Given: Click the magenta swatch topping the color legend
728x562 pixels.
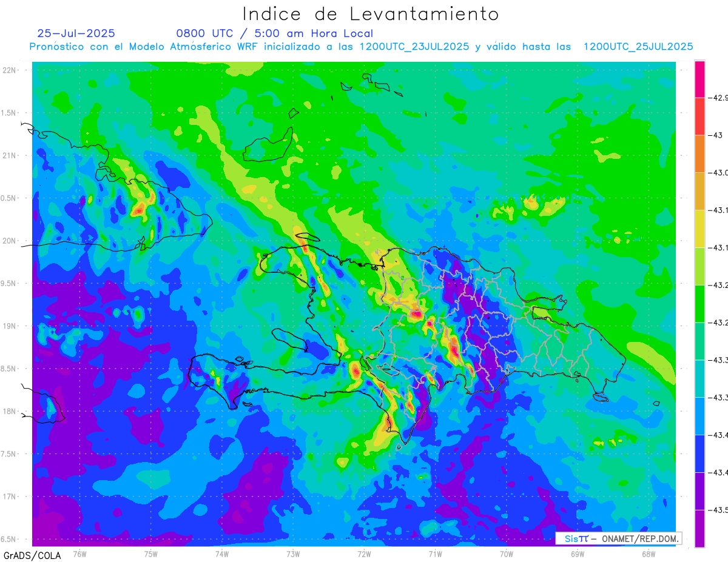Looking at the screenshot, I should (699, 79).
